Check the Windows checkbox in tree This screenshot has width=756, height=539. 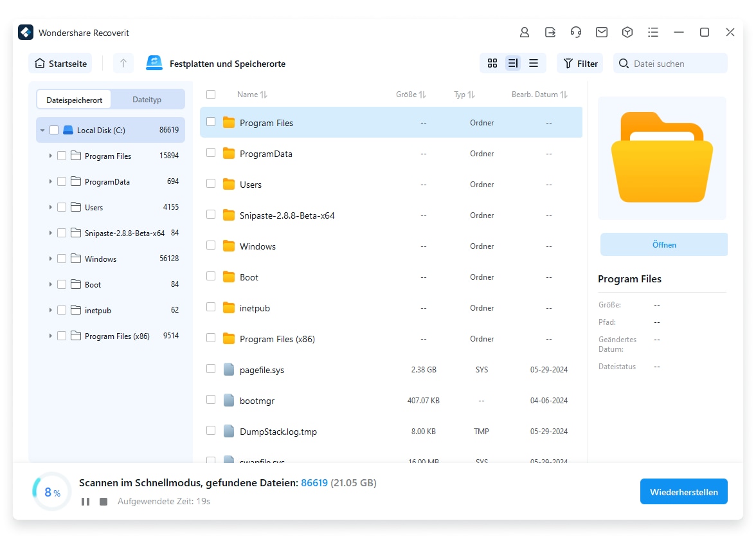[62, 259]
